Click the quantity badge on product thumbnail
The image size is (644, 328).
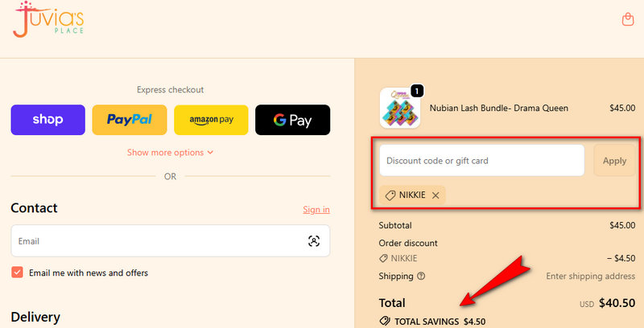(x=417, y=91)
